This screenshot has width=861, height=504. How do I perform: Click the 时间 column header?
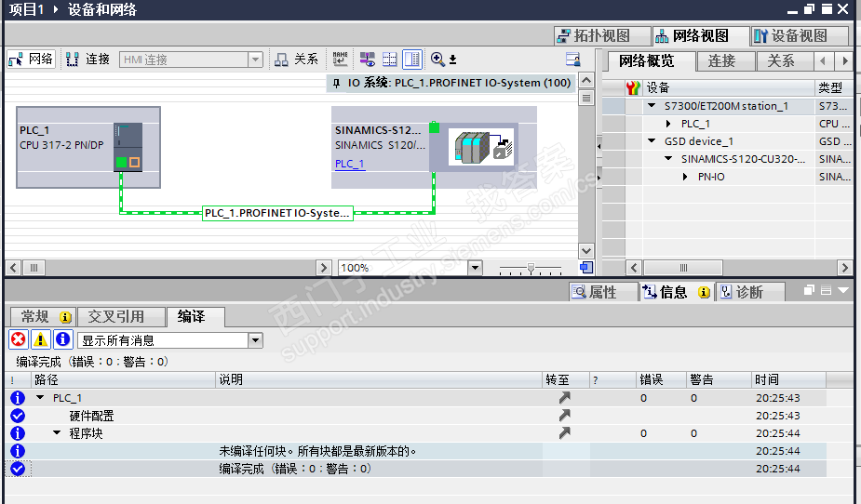tap(788, 379)
